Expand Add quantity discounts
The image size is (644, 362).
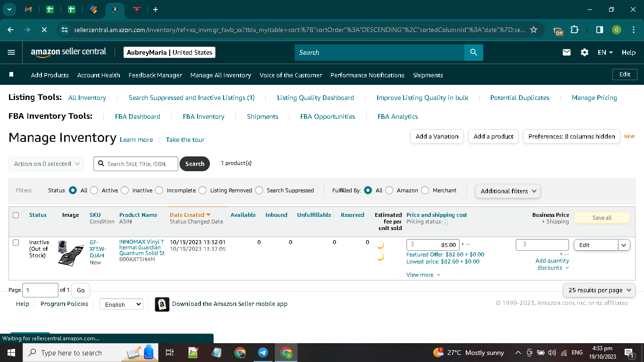click(x=552, y=264)
